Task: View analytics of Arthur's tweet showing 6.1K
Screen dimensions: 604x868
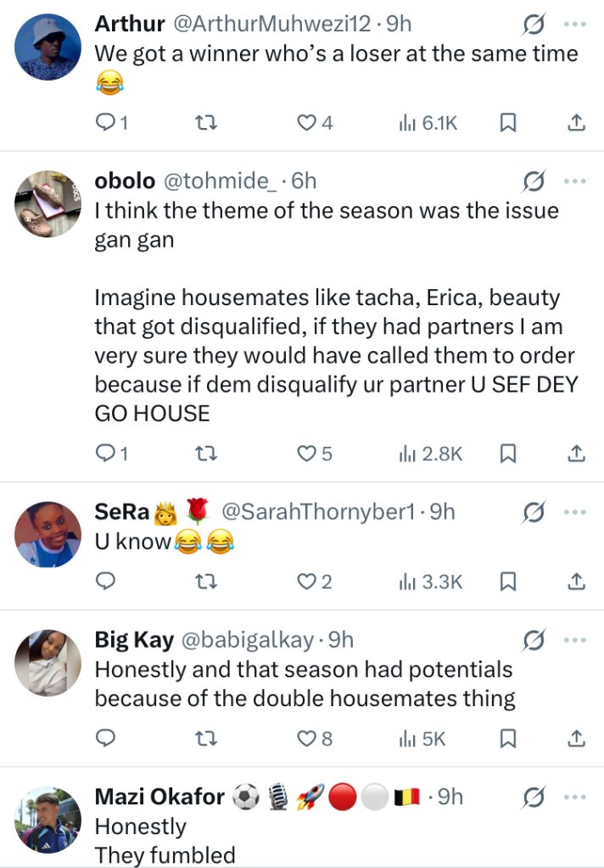Action: [x=428, y=124]
